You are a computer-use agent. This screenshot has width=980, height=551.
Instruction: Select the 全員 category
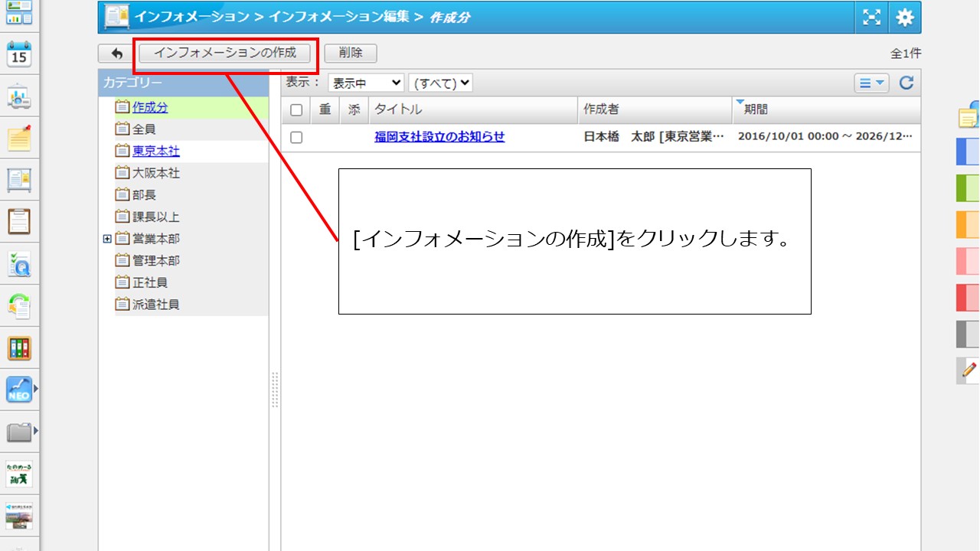[x=144, y=129]
